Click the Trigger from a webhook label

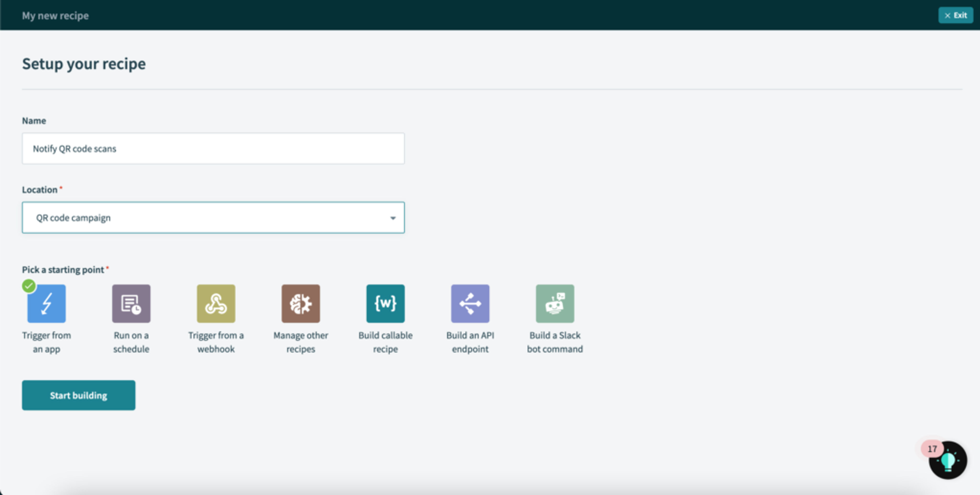pos(216,342)
